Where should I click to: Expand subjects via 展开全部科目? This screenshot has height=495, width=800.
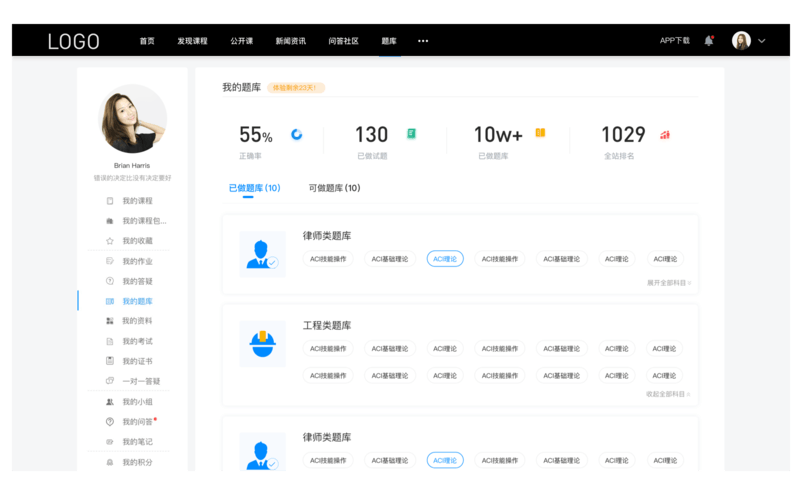click(669, 283)
